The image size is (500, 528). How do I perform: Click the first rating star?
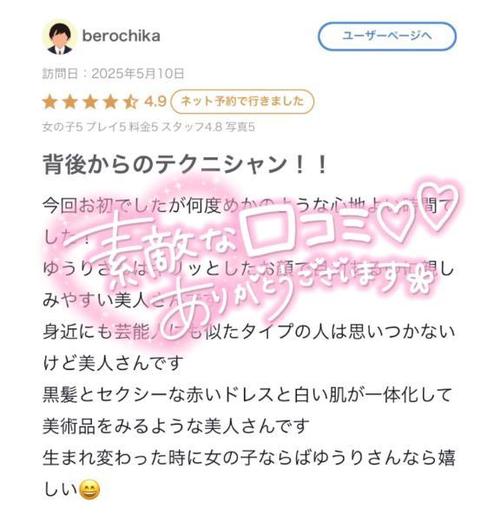pos(50,102)
